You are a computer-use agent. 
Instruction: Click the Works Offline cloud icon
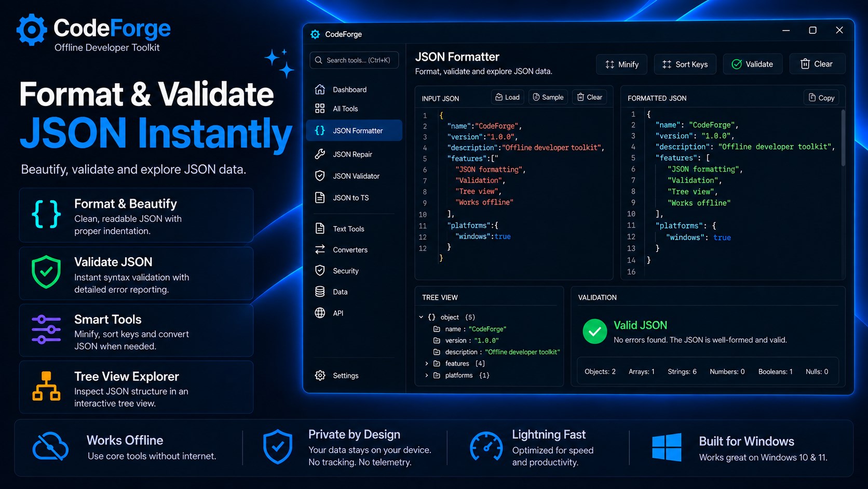click(x=50, y=447)
